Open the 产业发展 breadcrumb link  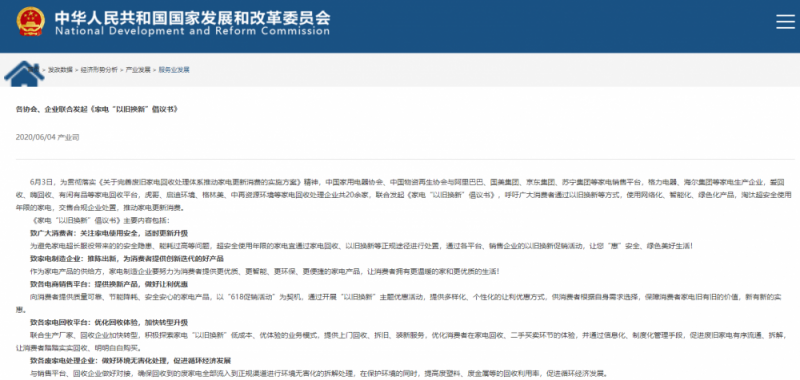tap(138, 70)
